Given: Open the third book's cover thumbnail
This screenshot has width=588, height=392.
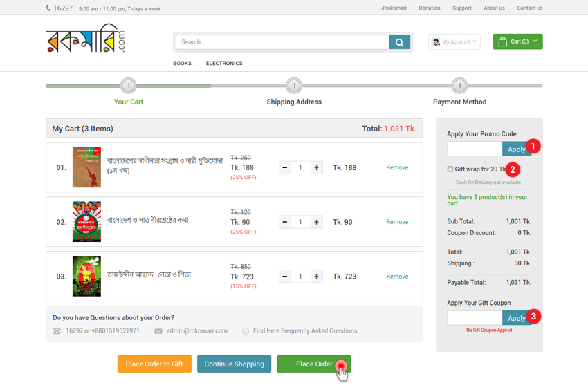Looking at the screenshot, I should pos(86,277).
